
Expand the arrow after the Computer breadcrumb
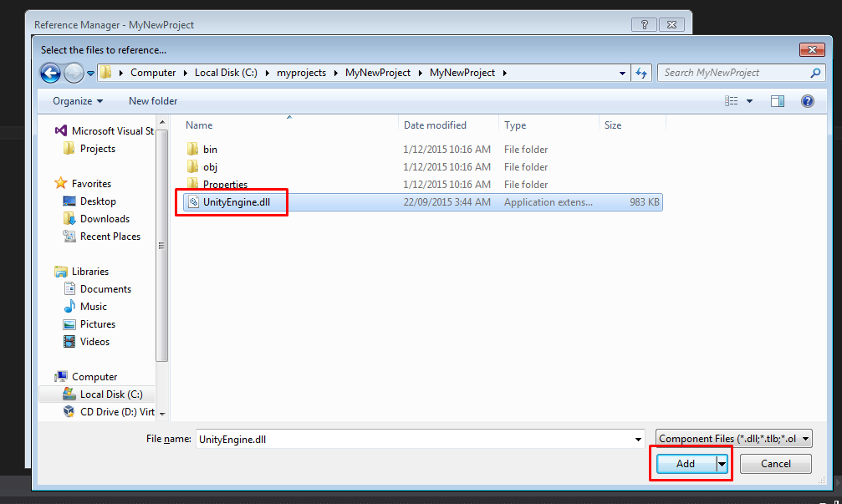click(186, 73)
